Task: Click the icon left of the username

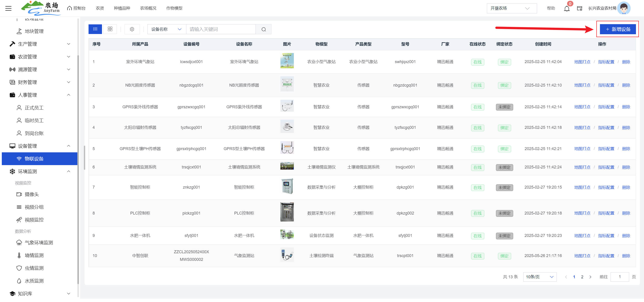Action: click(579, 9)
